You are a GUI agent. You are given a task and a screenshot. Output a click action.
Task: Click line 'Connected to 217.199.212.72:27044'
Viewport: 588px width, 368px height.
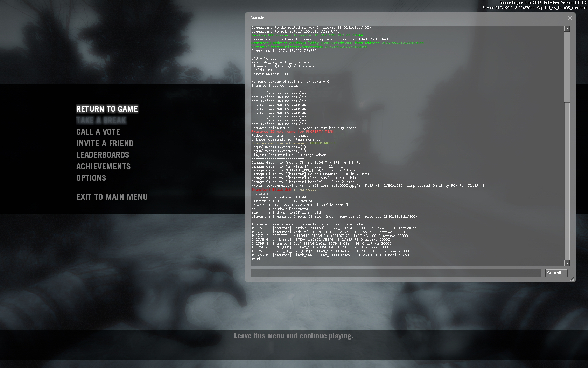pos(286,51)
